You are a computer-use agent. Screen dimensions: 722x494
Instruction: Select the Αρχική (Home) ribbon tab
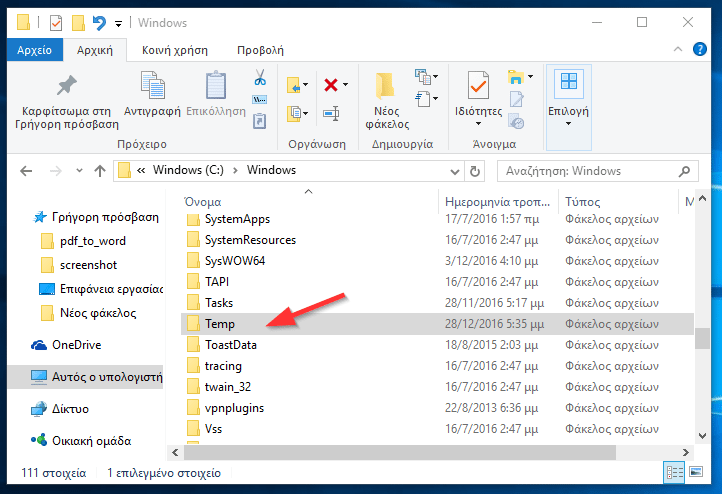click(x=95, y=50)
